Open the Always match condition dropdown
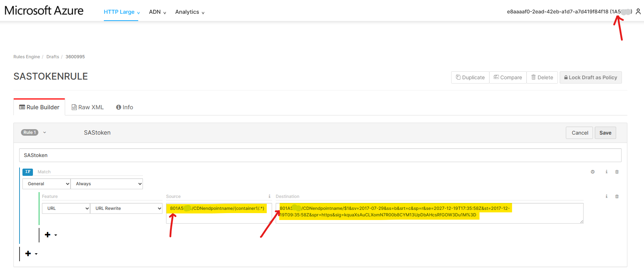 click(107, 184)
